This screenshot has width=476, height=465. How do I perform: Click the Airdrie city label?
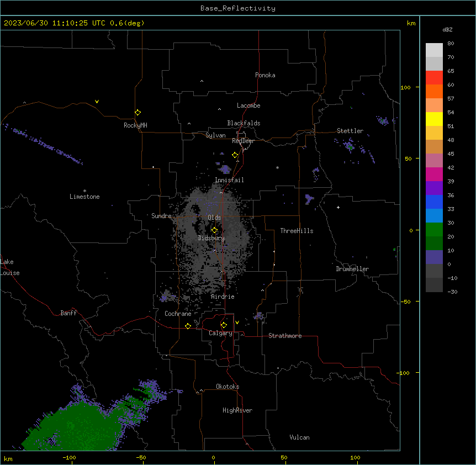point(223,297)
